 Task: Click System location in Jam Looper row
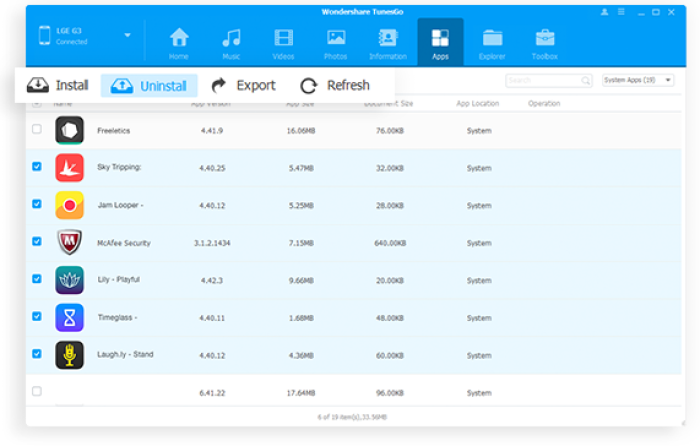[x=479, y=206]
